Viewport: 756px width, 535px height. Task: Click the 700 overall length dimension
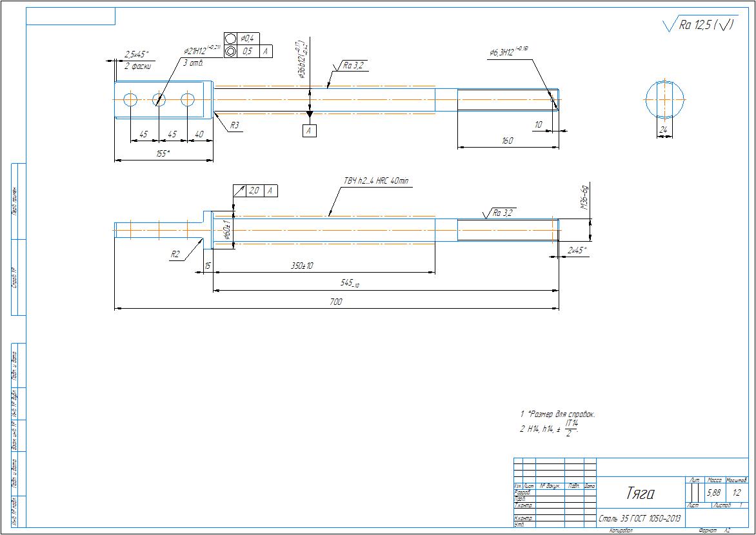click(x=335, y=302)
